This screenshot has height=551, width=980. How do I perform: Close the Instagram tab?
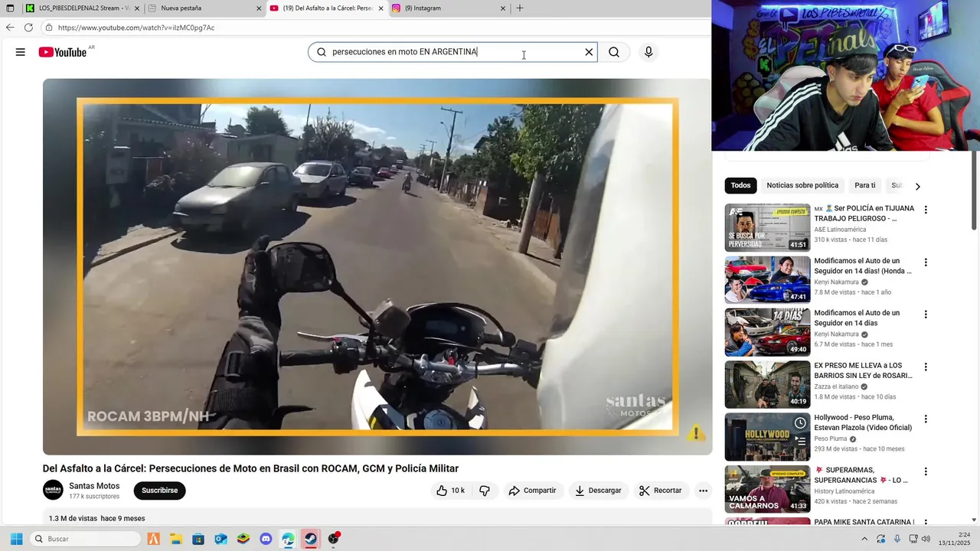503,8
